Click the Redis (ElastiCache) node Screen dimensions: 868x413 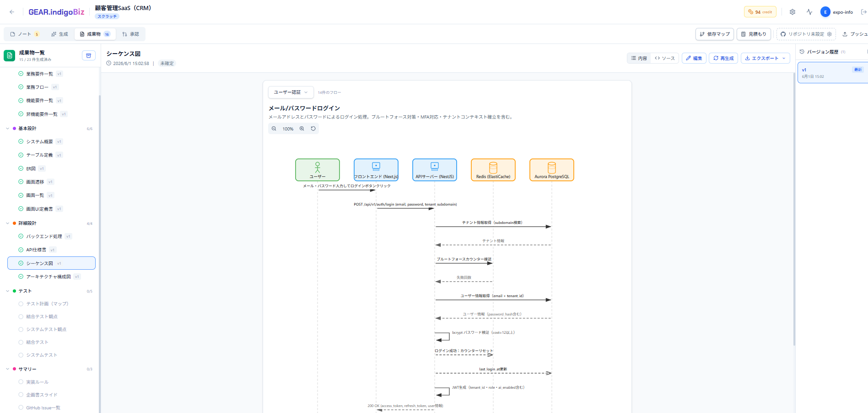pos(493,170)
